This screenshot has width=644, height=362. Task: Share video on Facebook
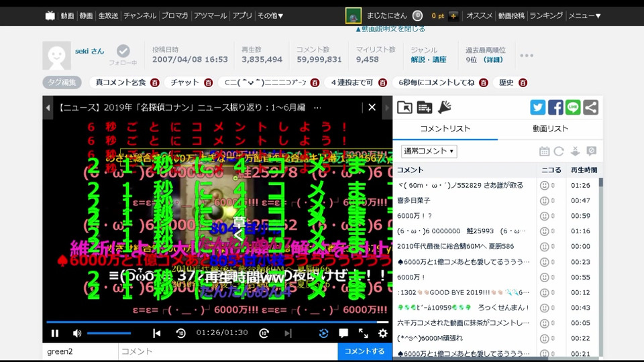click(x=555, y=107)
